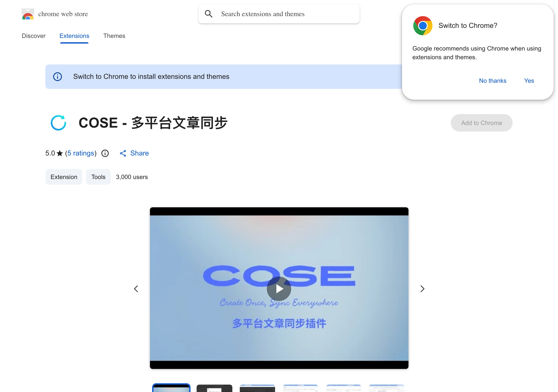
Task: Go to previous carousel slide
Action: 136,289
